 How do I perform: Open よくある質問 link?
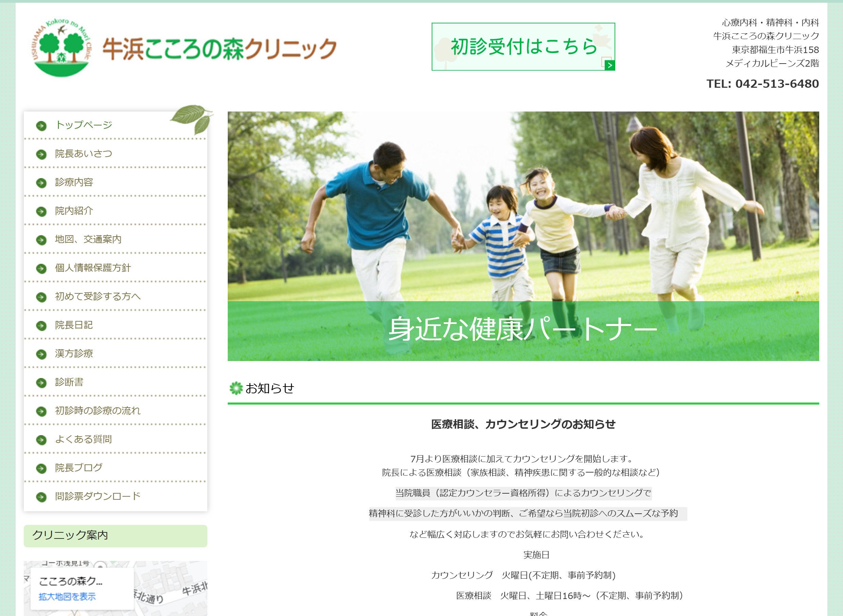coord(84,439)
